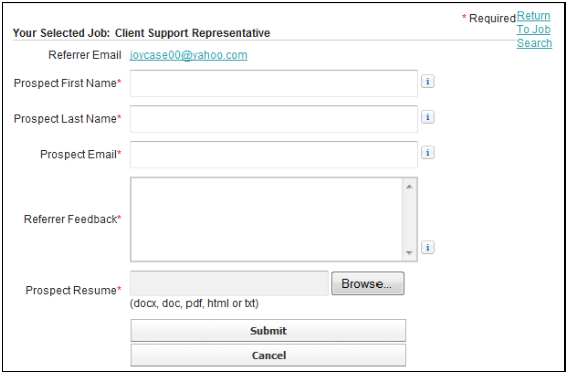Submit the referral form

point(268,330)
